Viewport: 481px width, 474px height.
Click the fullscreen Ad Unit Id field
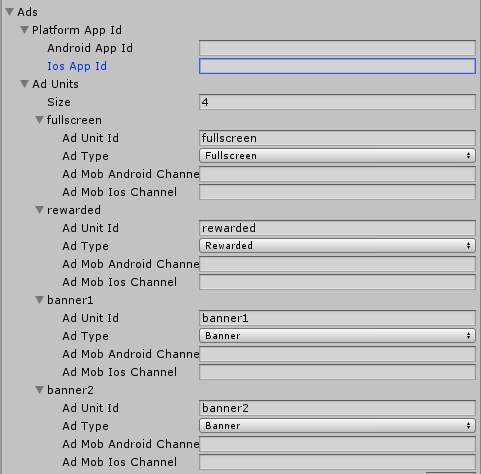coord(337,138)
